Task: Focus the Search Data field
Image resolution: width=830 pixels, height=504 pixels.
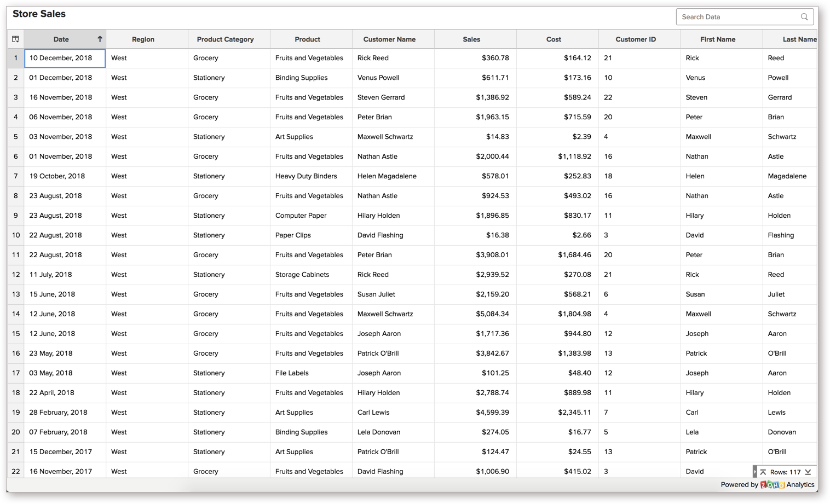Action: point(745,17)
